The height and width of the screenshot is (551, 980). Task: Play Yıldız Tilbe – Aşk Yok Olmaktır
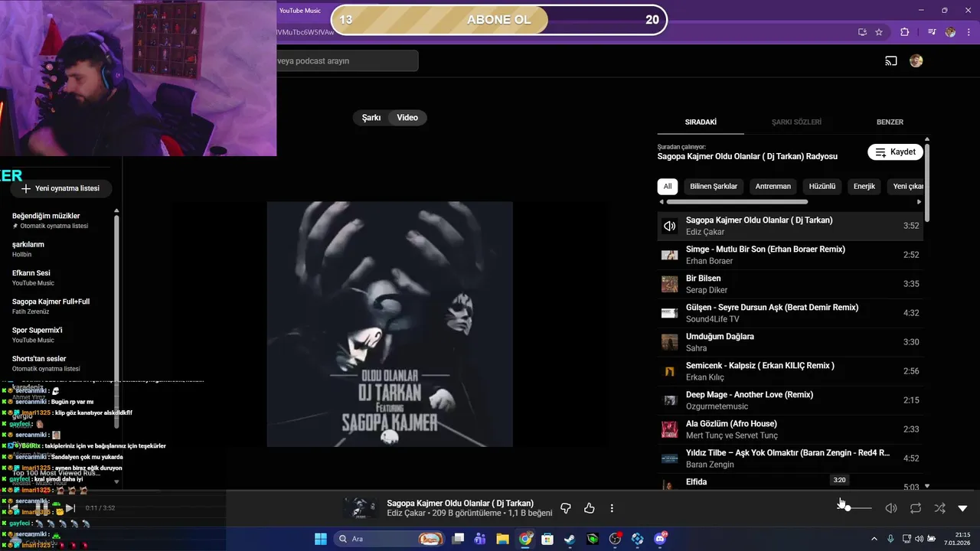pyautogui.click(x=791, y=458)
